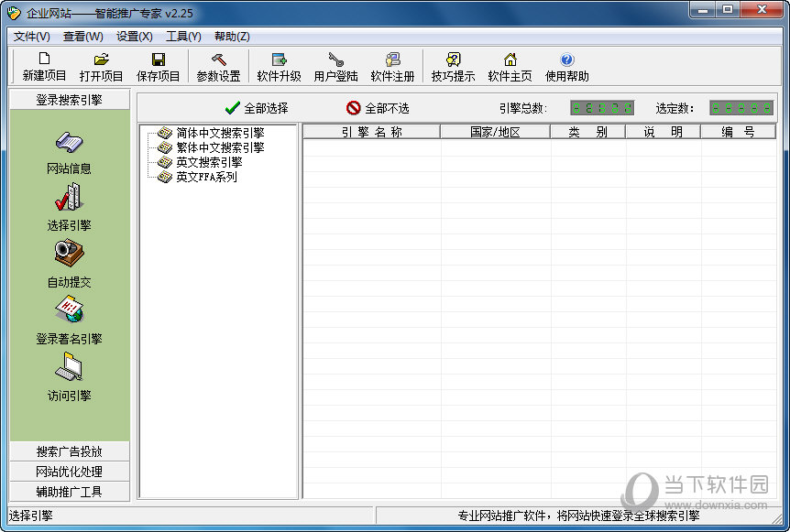The height and width of the screenshot is (532, 790).
Task: Open a project with 打开项目 icon
Action: coord(101,60)
